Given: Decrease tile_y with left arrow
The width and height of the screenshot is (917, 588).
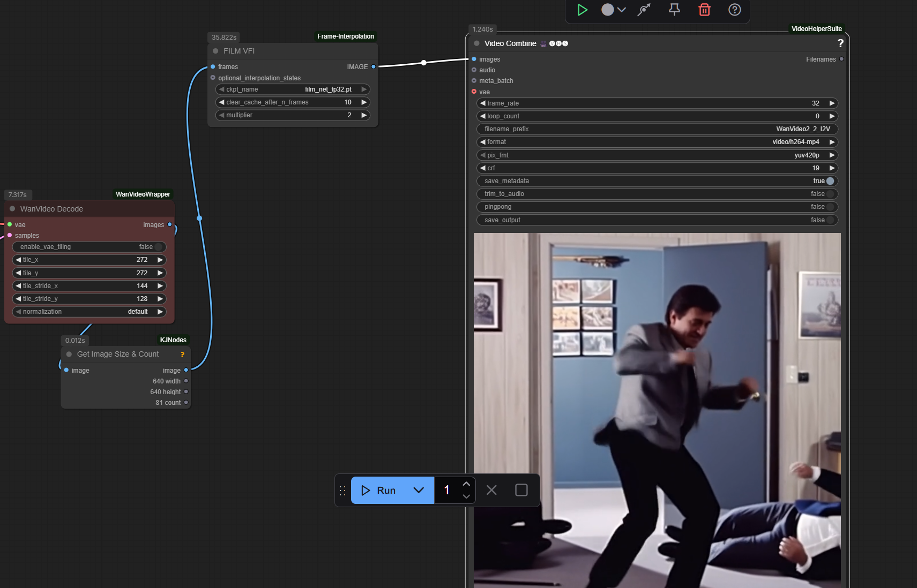Looking at the screenshot, I should (x=18, y=273).
